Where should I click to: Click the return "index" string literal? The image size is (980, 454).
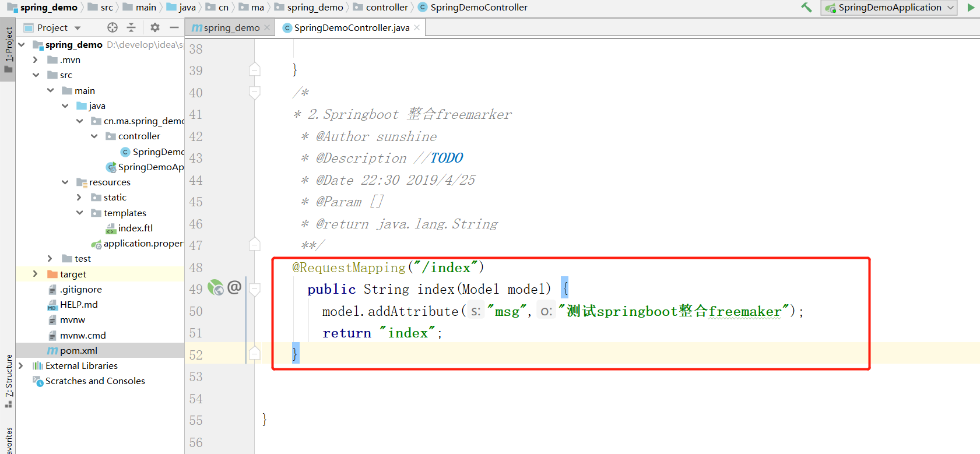click(x=408, y=333)
